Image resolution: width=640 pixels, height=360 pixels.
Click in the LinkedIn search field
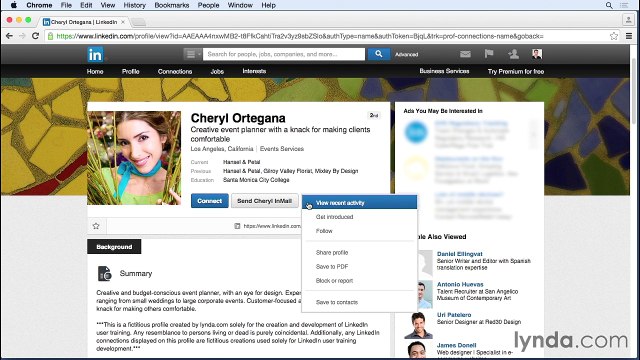[284, 54]
